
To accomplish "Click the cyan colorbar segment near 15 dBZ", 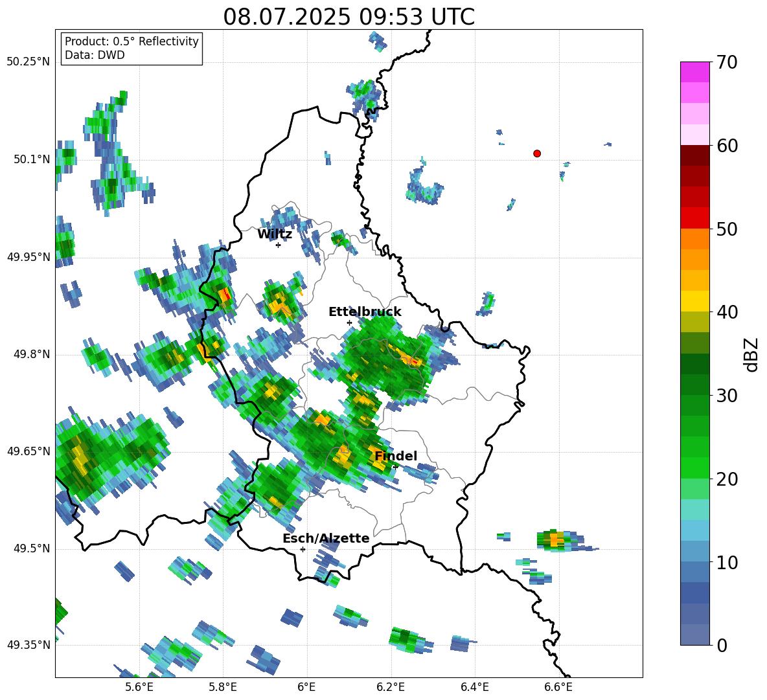I will pos(694,510).
